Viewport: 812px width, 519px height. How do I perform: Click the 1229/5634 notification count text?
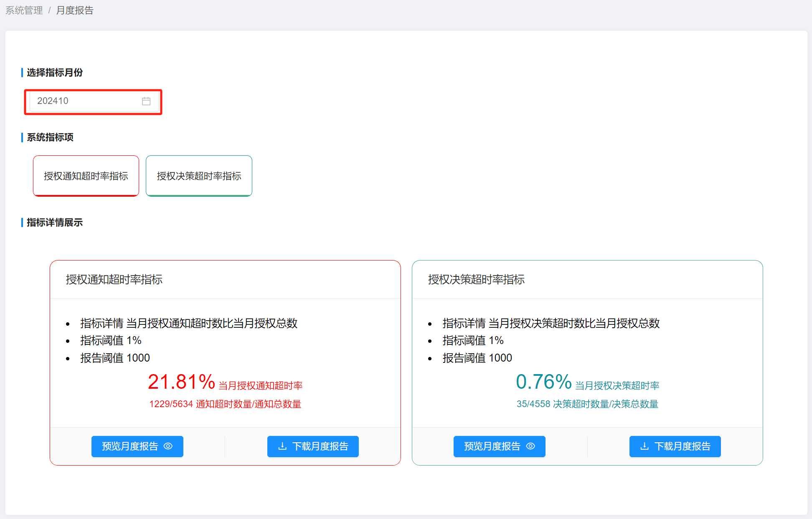click(x=171, y=404)
